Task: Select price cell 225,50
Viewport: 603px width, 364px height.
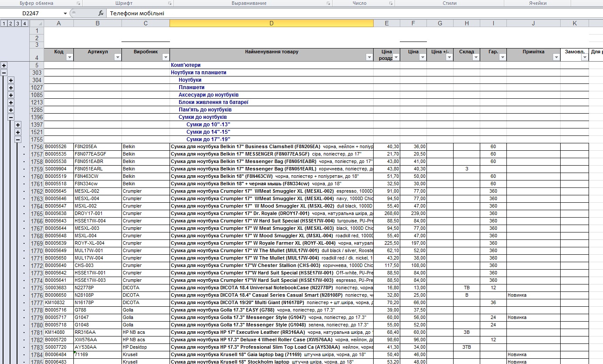Action: coord(387,243)
